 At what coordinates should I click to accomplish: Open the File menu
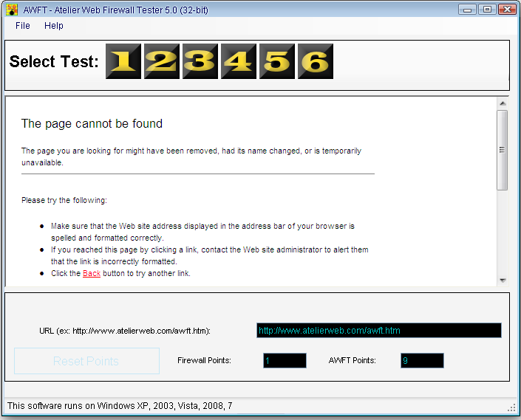pos(23,26)
